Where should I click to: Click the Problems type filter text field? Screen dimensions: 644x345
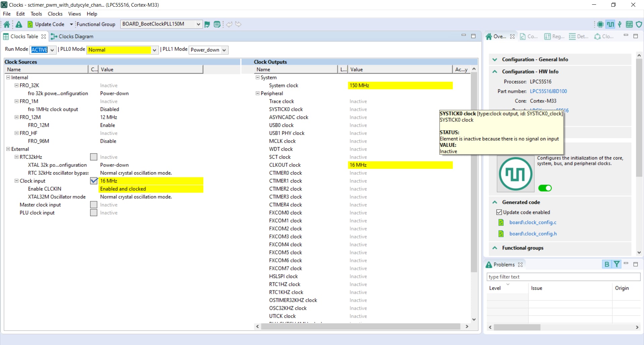(x=563, y=277)
